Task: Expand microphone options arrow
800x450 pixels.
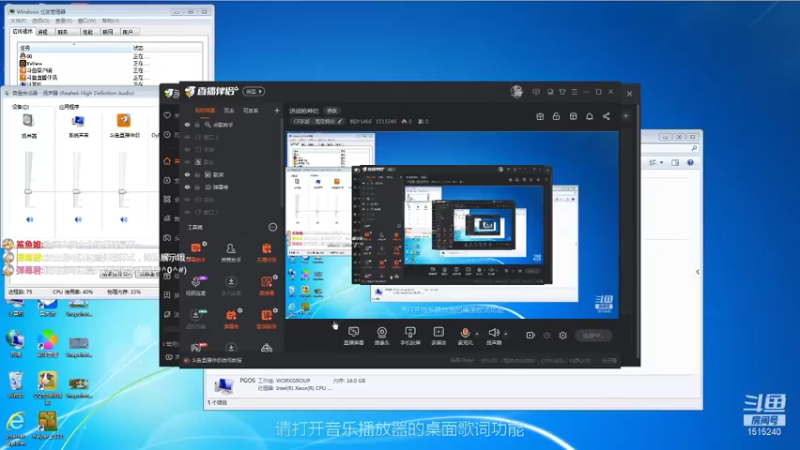Action: click(477, 333)
